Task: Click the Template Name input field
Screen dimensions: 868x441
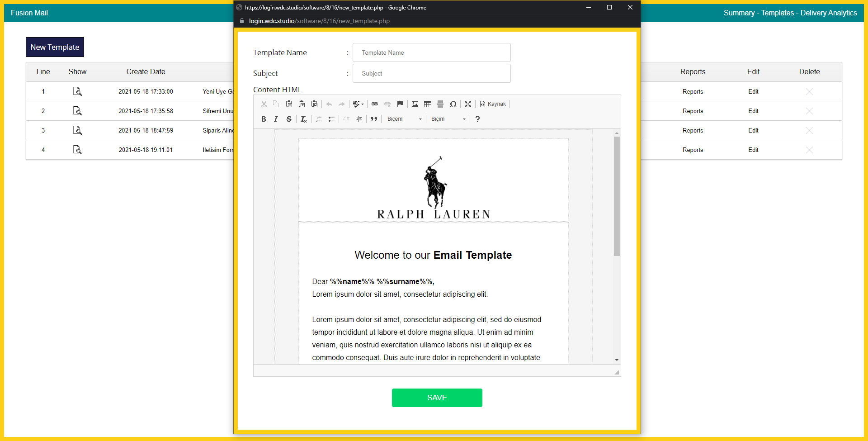Action: (432, 52)
